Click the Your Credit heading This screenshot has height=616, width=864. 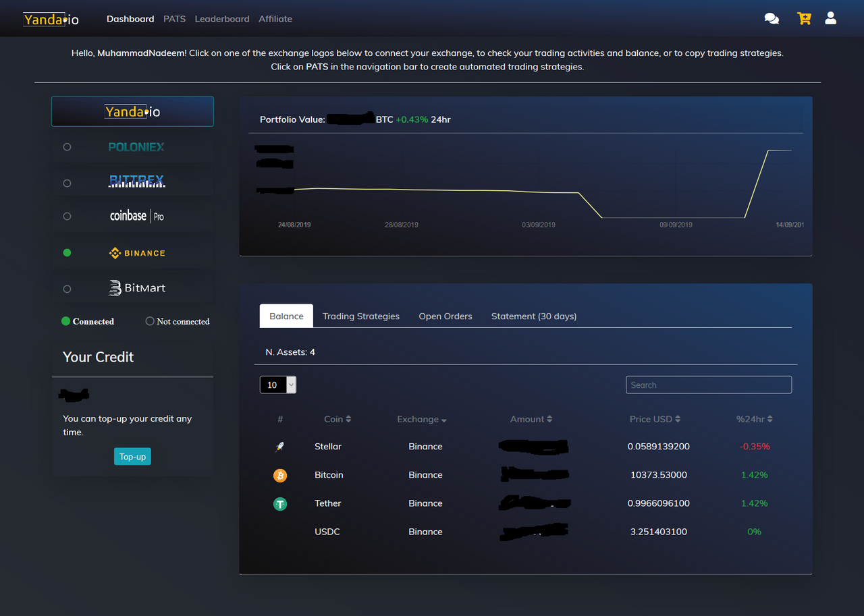[99, 357]
